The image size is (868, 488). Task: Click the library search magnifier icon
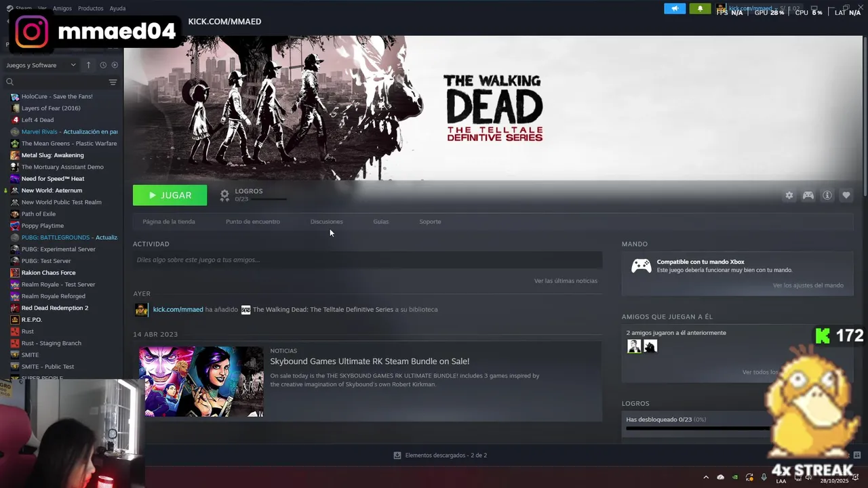click(9, 82)
